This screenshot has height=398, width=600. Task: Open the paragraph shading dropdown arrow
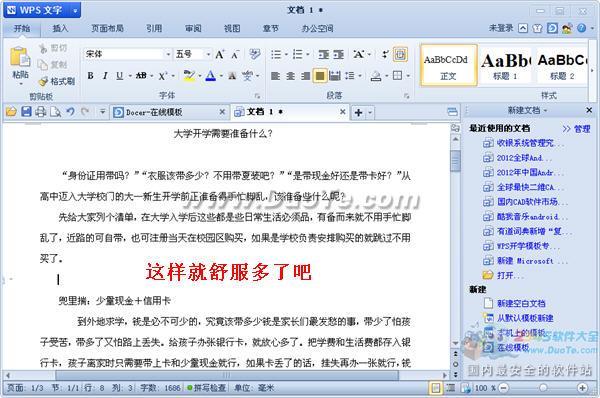pos(386,76)
